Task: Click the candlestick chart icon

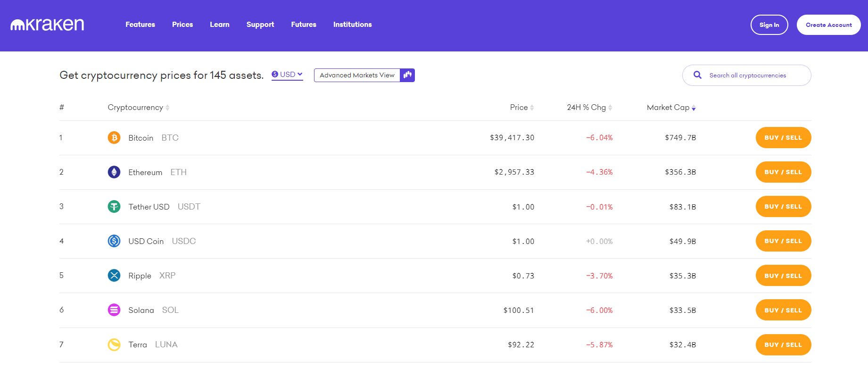Action: [x=407, y=75]
